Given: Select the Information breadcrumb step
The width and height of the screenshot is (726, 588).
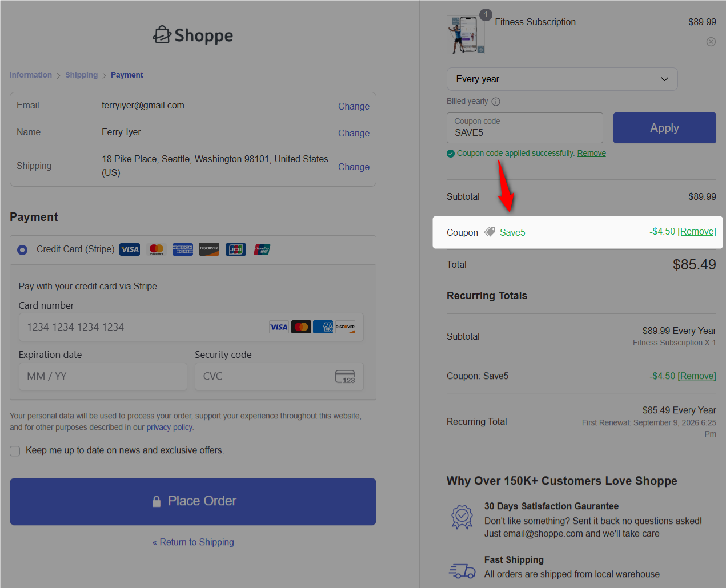Looking at the screenshot, I should pyautogui.click(x=30, y=75).
